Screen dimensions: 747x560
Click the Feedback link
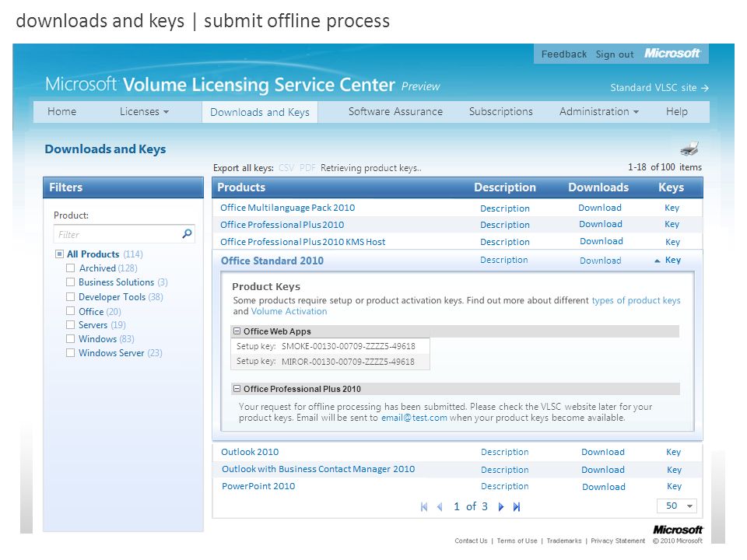pos(564,54)
